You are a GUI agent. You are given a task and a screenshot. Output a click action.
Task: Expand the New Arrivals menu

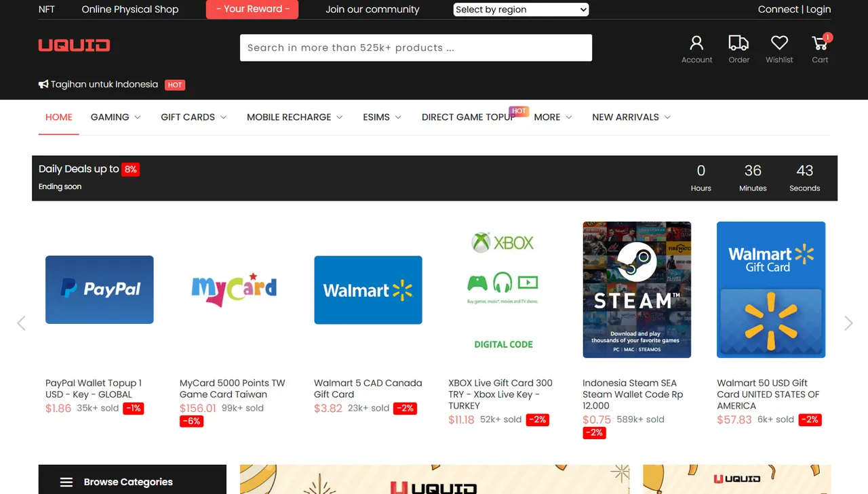coord(631,117)
